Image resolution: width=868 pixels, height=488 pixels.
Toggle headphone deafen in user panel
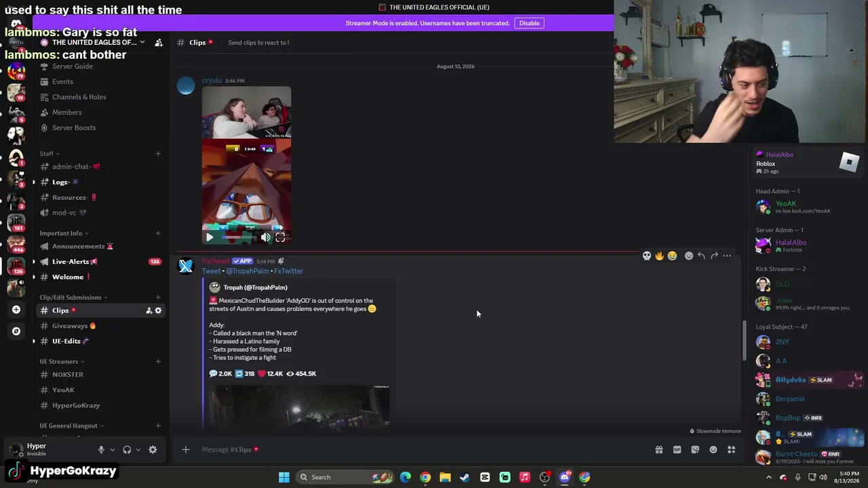point(127,449)
